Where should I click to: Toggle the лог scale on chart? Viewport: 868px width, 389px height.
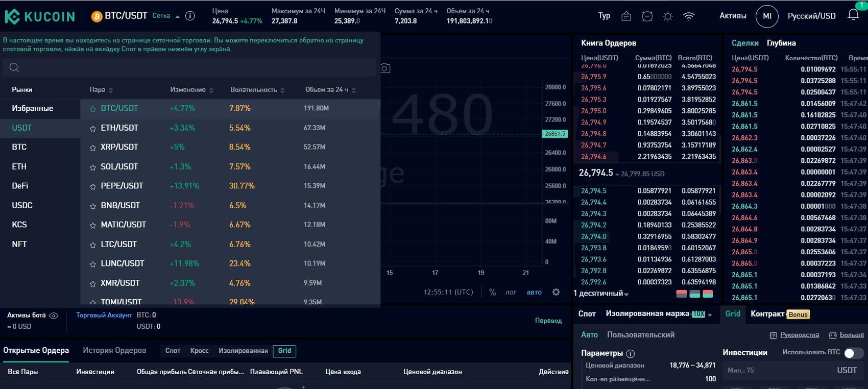click(511, 292)
